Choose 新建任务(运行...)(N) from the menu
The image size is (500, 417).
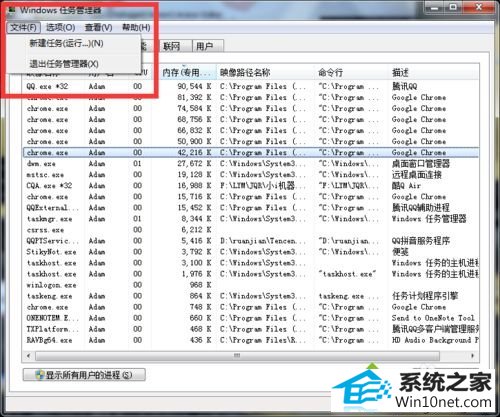66,43
